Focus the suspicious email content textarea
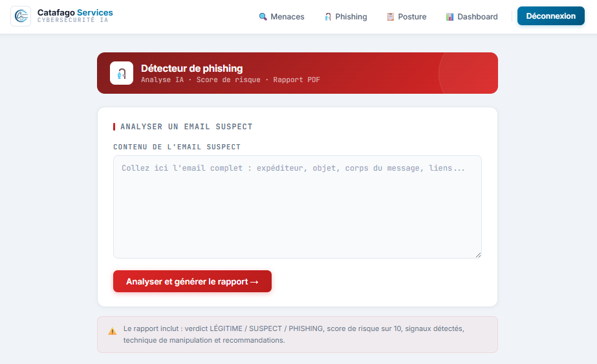The width and height of the screenshot is (597, 364). coord(298,207)
